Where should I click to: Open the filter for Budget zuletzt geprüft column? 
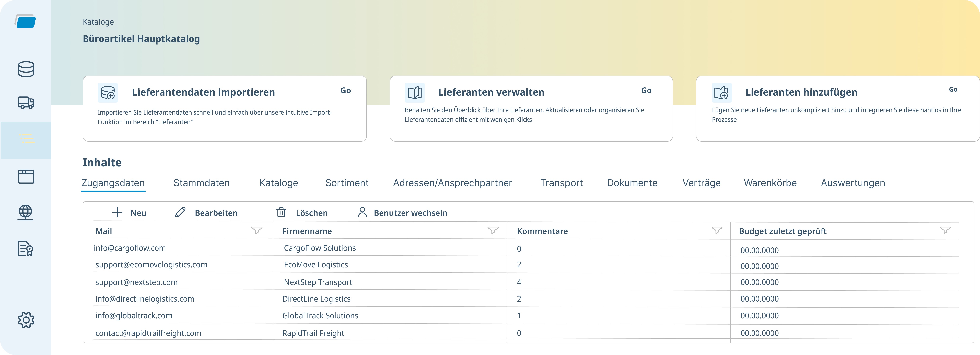click(945, 231)
